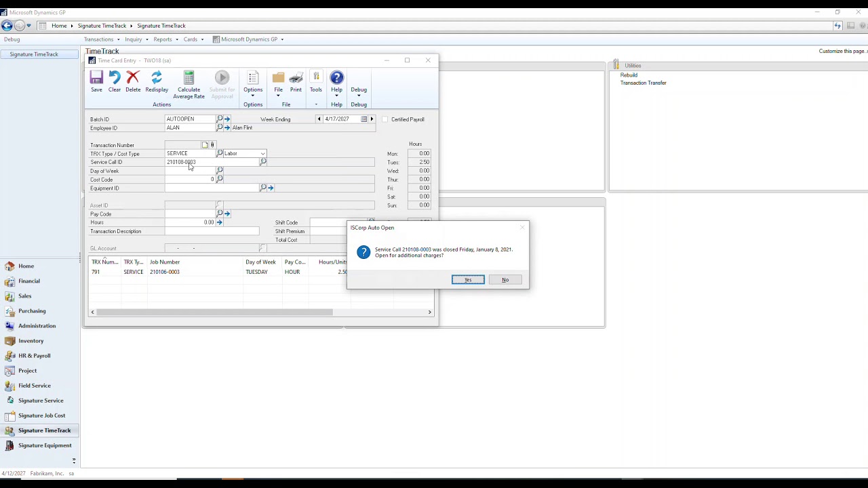Open the Week Ending calendar picker
Screen dimensions: 868x488
point(364,119)
